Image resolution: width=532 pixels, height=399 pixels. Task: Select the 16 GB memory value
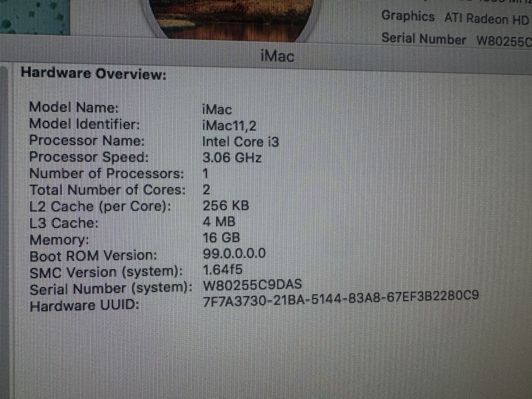221,237
